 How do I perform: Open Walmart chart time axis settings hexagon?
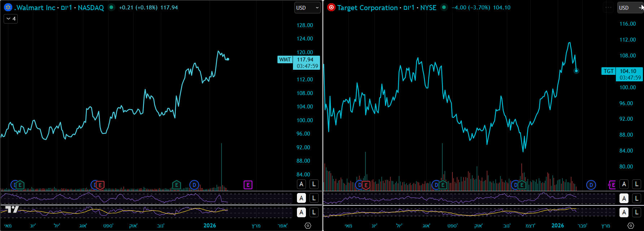coord(308,226)
